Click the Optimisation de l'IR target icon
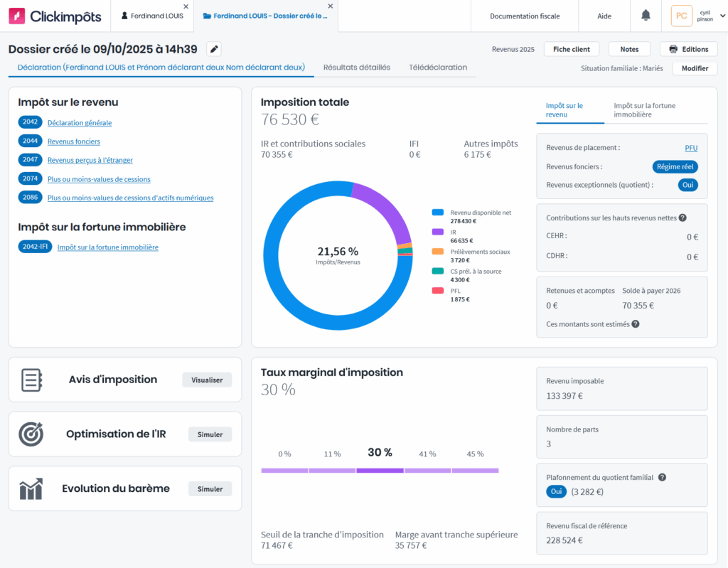This screenshot has width=728, height=568. 31,434
